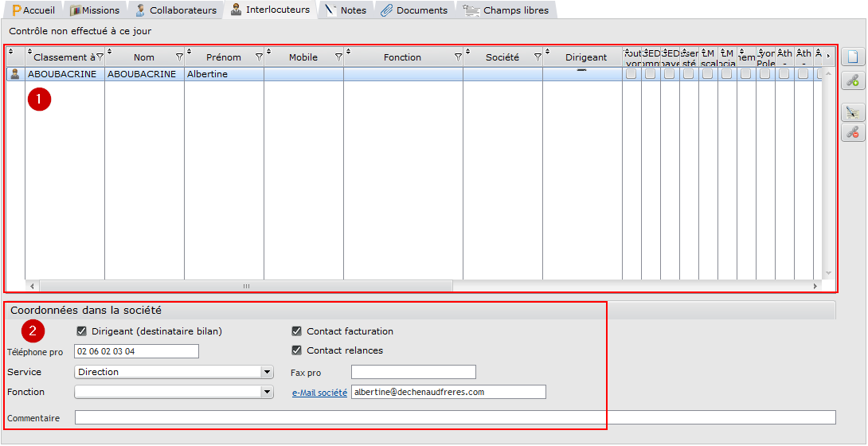
Task: Click the e-Mail société link
Action: click(319, 393)
